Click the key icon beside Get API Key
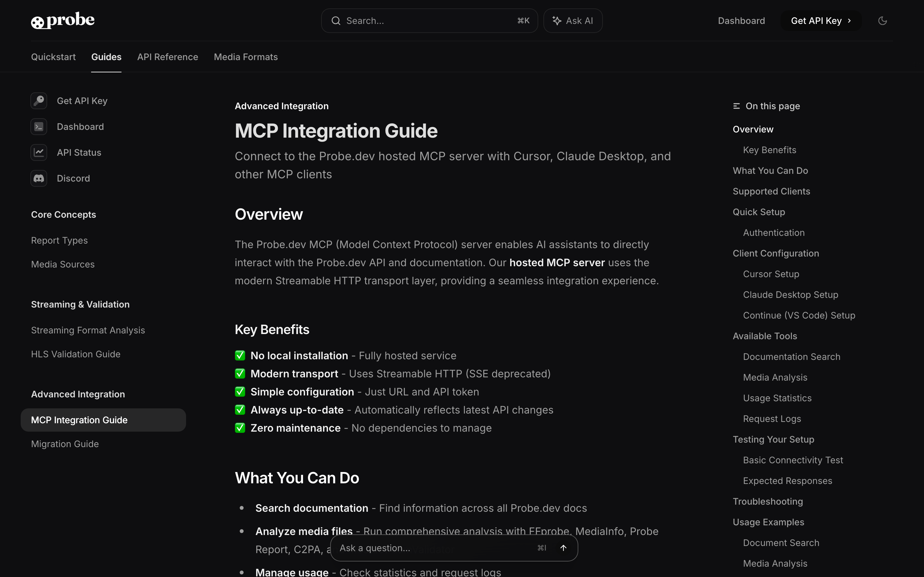This screenshot has width=924, height=577. click(39, 101)
